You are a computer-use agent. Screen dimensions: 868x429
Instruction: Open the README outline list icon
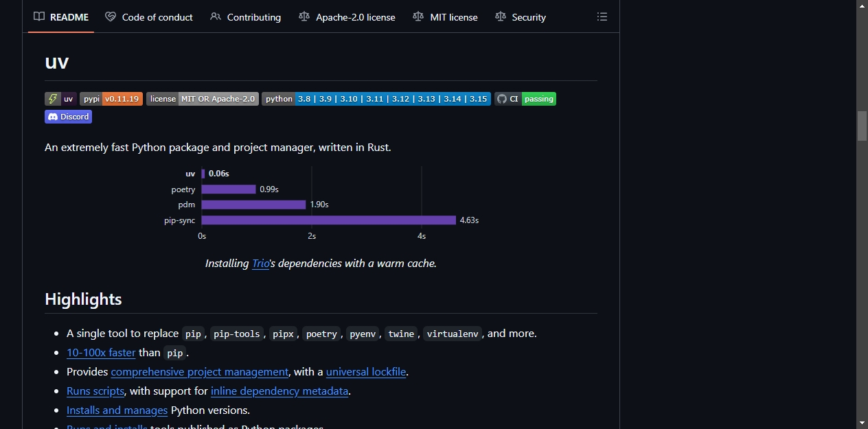coord(602,17)
